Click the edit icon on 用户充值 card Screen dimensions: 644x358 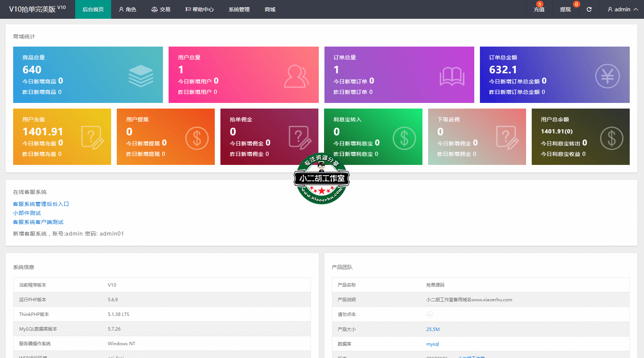(x=92, y=138)
